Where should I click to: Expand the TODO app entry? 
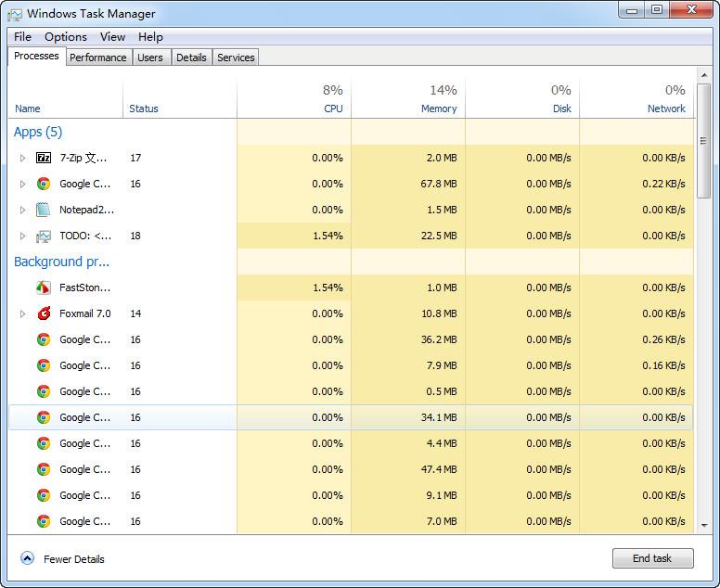coord(22,236)
